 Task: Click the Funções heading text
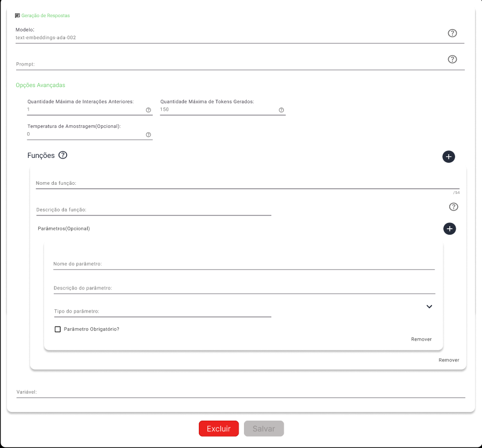tap(41, 155)
